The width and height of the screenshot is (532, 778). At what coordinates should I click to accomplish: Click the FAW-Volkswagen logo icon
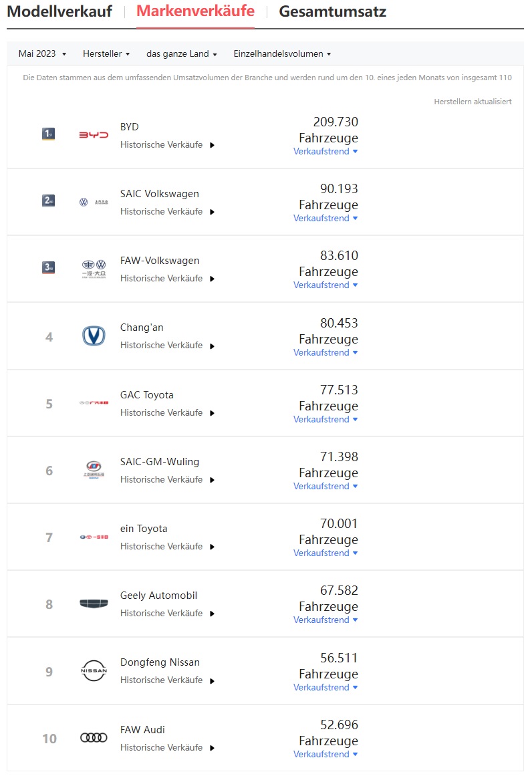pyautogui.click(x=94, y=268)
